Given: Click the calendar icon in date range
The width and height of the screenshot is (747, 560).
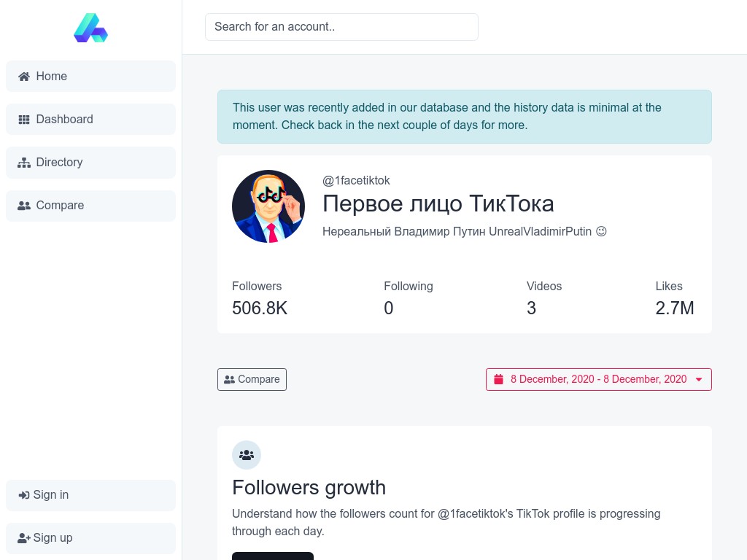Looking at the screenshot, I should point(499,379).
